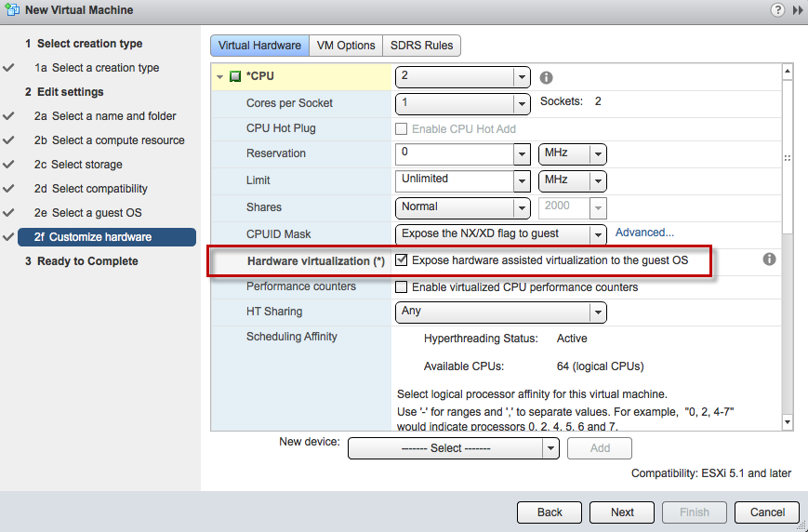Click the Scheduling Affinity label
Image resolution: width=808 pixels, height=532 pixels.
[x=292, y=337]
